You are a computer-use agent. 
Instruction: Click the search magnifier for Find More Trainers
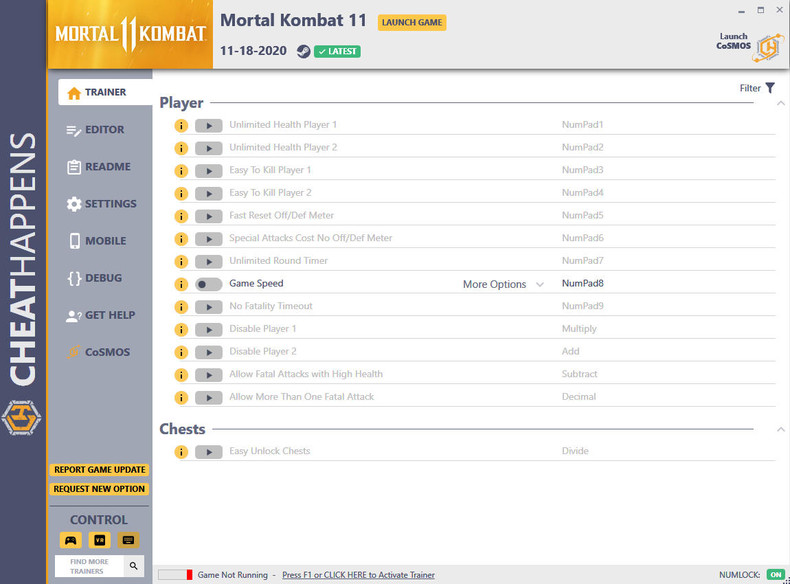[x=134, y=566]
